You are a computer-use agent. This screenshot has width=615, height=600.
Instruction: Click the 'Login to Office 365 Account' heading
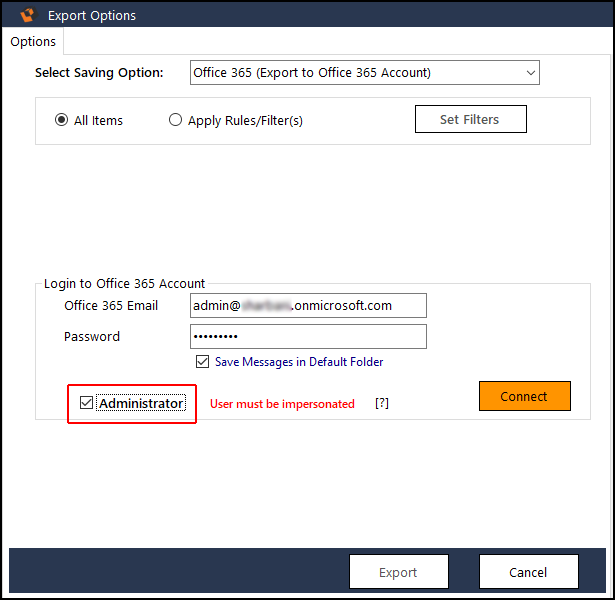124,284
